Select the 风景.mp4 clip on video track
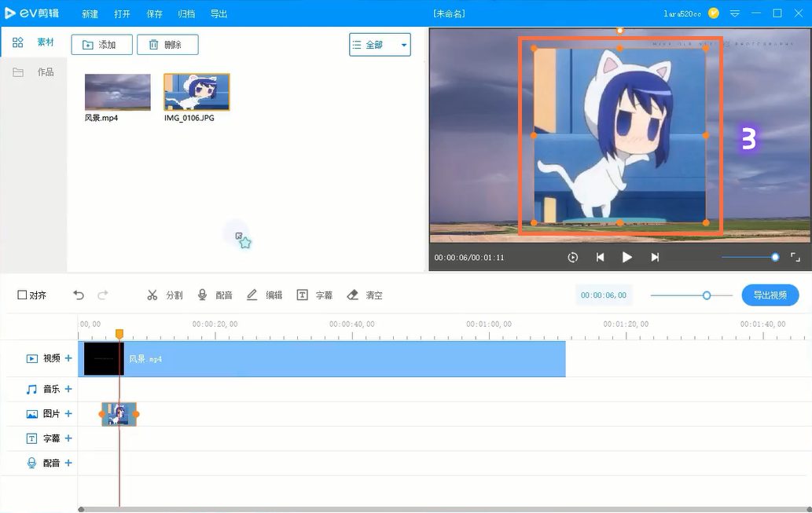Viewport: 812px width, 513px height. pos(321,359)
